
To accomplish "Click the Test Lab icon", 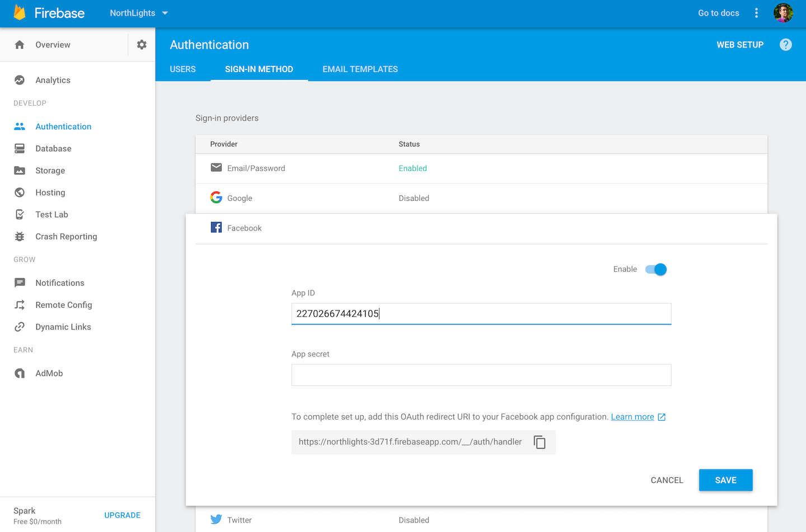I will pyautogui.click(x=20, y=214).
